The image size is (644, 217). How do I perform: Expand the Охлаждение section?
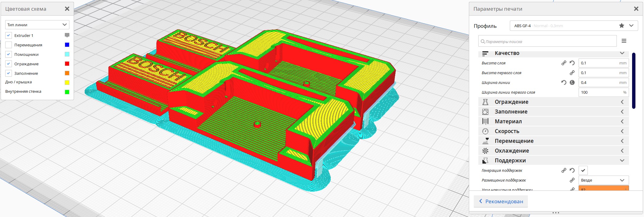(x=622, y=151)
